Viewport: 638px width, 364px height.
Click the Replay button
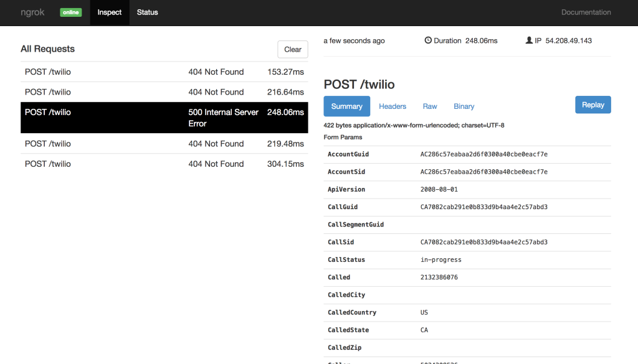[x=593, y=105]
